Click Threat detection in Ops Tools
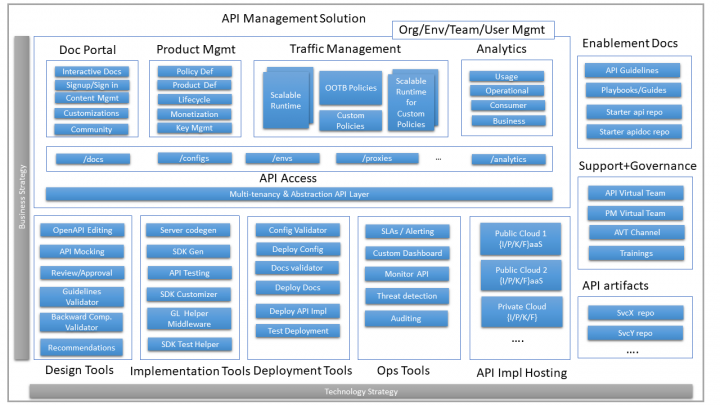The image size is (720, 405). click(404, 296)
